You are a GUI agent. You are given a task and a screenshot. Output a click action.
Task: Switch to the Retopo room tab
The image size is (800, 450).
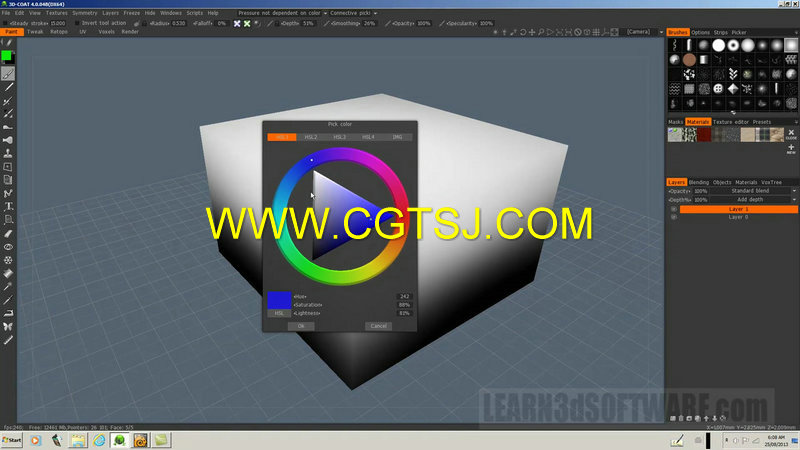pos(59,32)
